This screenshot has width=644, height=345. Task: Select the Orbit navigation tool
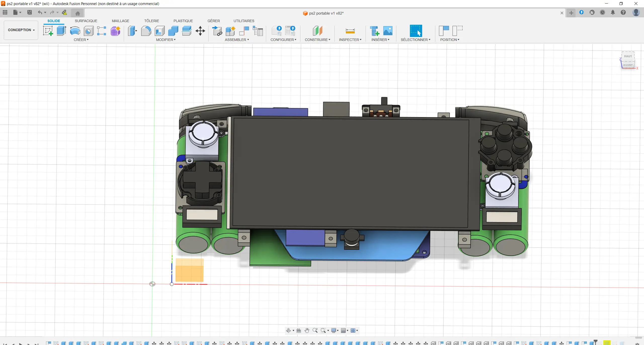click(289, 330)
